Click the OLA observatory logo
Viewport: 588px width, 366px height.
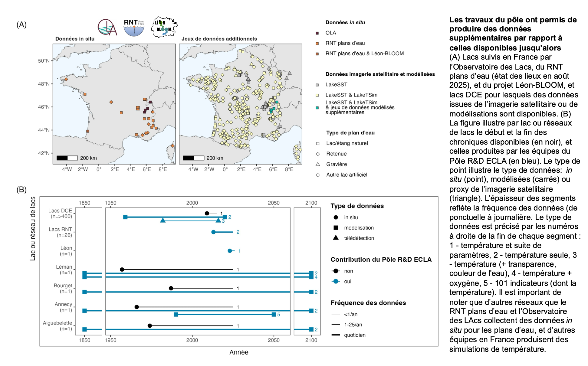tap(107, 27)
